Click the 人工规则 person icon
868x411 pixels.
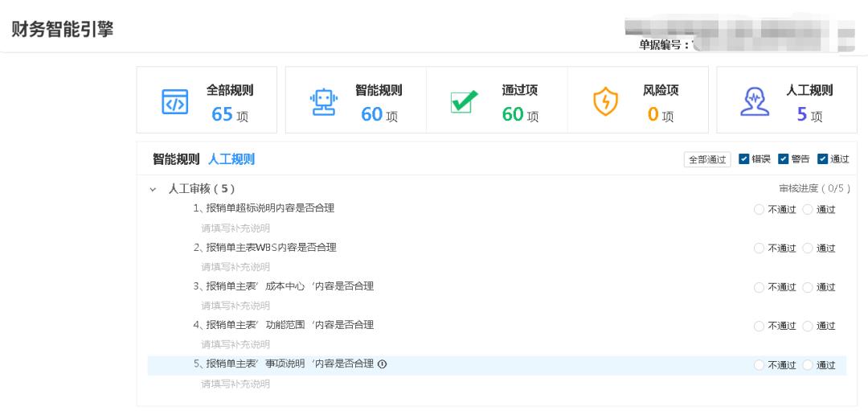pos(753,101)
